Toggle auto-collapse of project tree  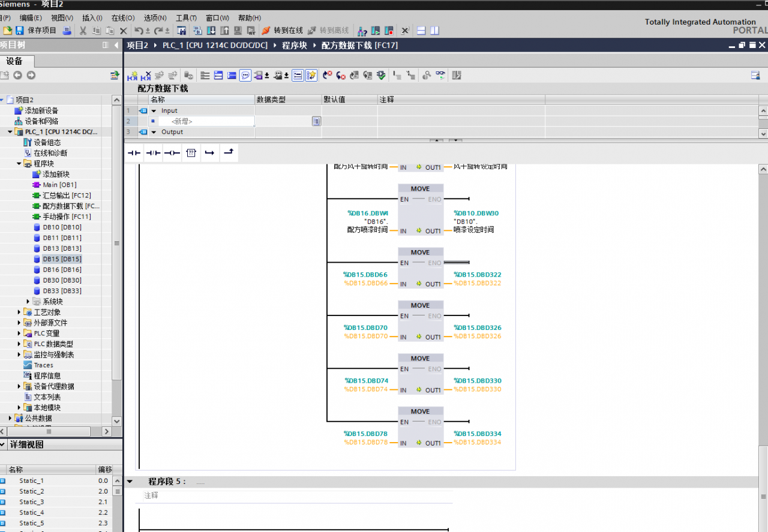(x=106, y=45)
